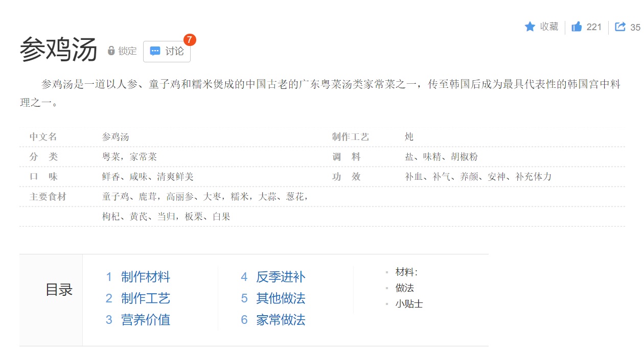Image resolution: width=644 pixels, height=353 pixels.
Task: Click the 目录 contents heading
Action: (59, 290)
